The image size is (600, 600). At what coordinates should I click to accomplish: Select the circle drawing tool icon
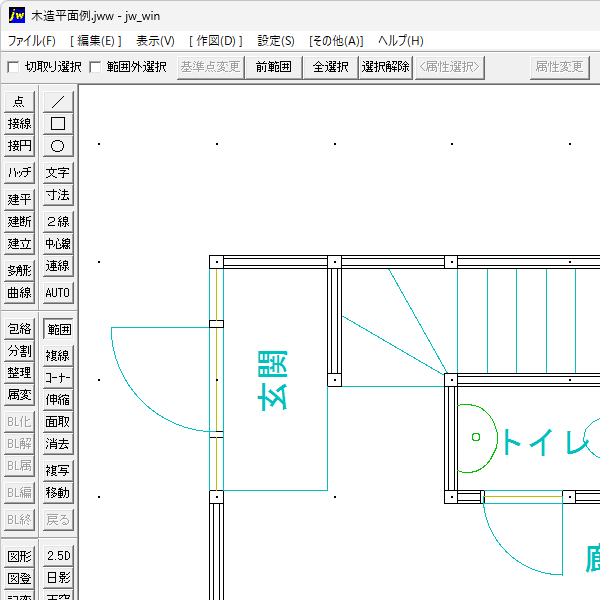[58, 146]
